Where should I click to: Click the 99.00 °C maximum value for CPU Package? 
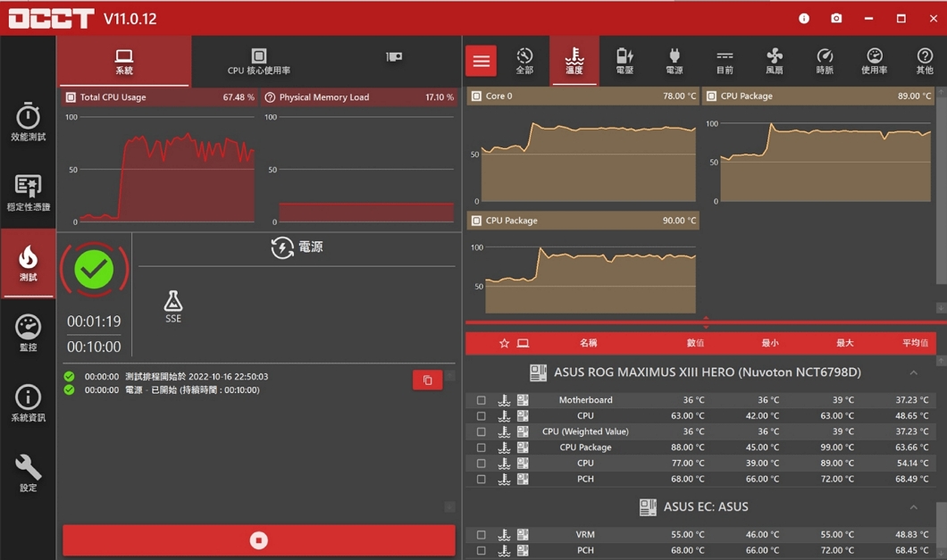(836, 447)
